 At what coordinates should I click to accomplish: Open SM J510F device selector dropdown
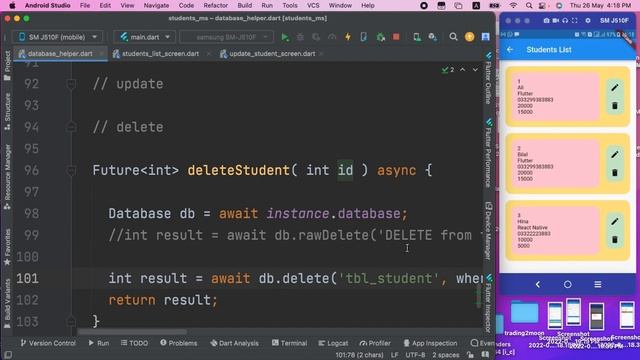[x=57, y=37]
